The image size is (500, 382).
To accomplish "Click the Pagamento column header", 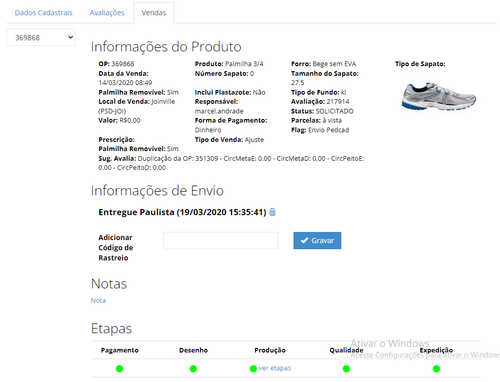I will click(120, 350).
